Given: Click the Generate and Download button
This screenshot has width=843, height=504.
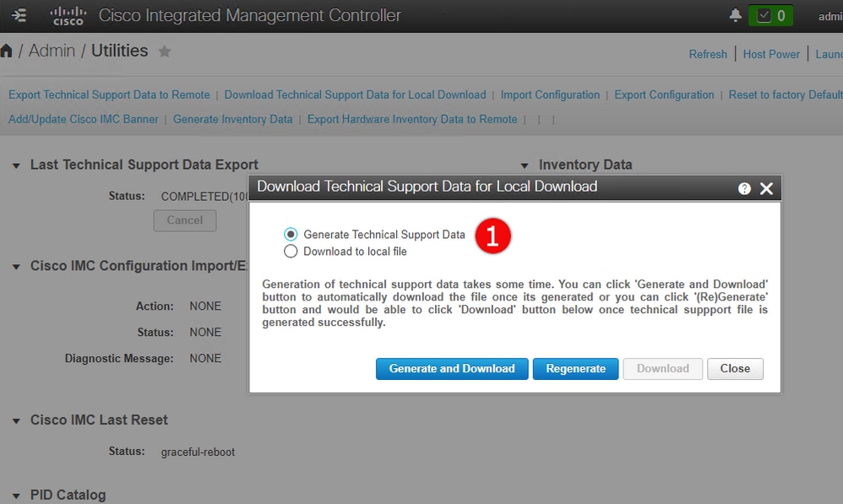Looking at the screenshot, I should [x=452, y=369].
